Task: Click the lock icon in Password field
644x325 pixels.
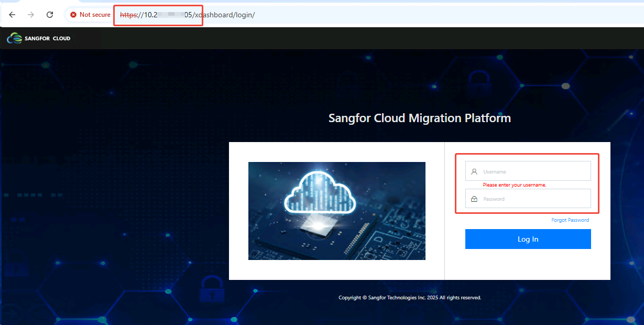Action: coord(474,199)
